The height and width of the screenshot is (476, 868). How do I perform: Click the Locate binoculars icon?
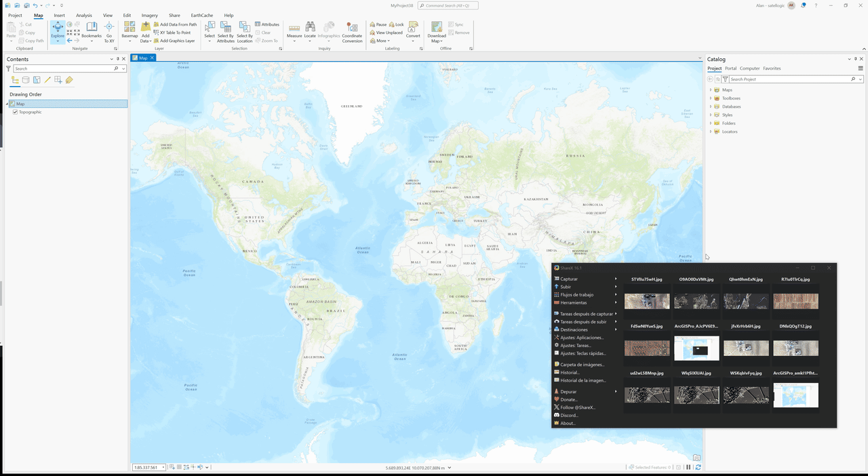tap(310, 27)
